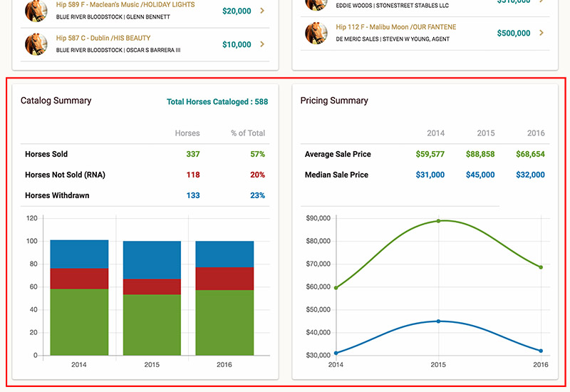Image resolution: width=570 pixels, height=392 pixels.
Task: Click the $500,000 price of Hip 112
Action: [x=514, y=33]
